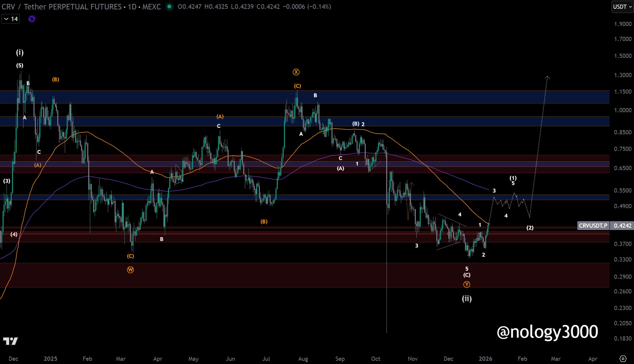The width and height of the screenshot is (634, 364).
Task: Click CRV / Tether PERPETUAL FUTURES symbol title
Action: (62, 7)
